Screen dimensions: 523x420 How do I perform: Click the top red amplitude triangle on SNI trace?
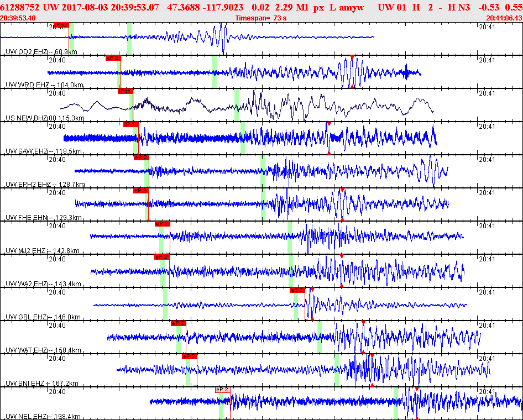tap(372, 356)
